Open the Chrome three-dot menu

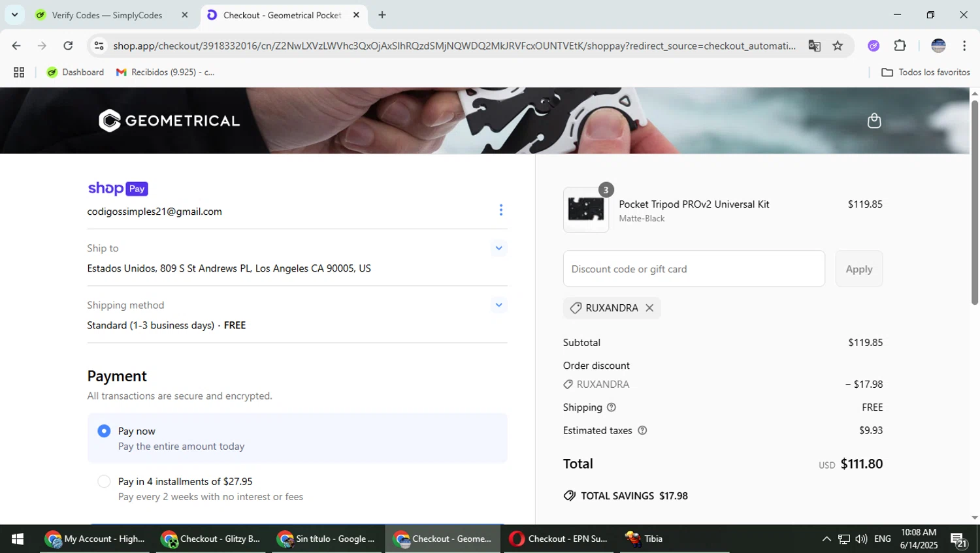point(964,46)
